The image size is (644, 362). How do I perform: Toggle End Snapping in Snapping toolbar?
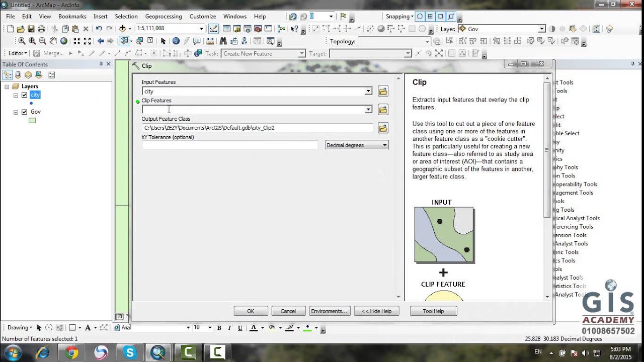pyautogui.click(x=430, y=16)
